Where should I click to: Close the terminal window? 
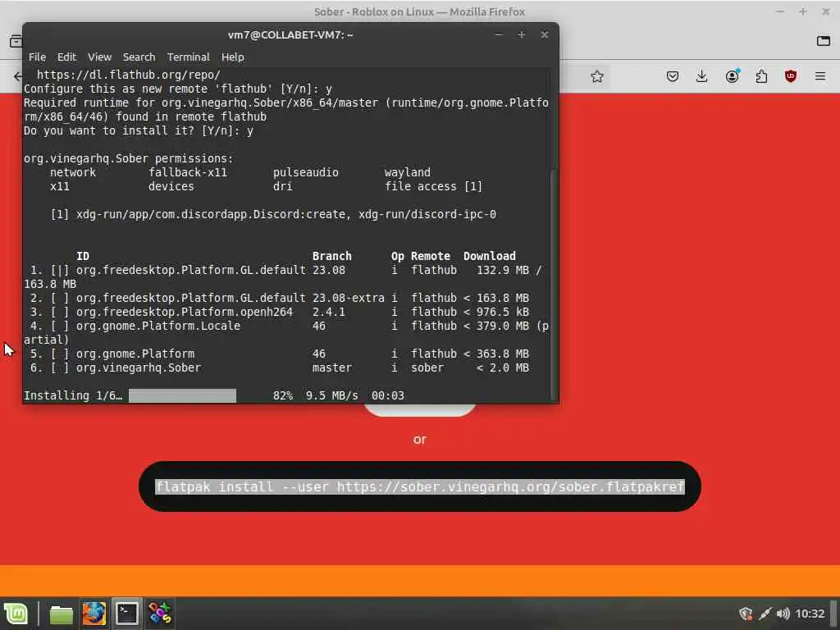[x=545, y=34]
